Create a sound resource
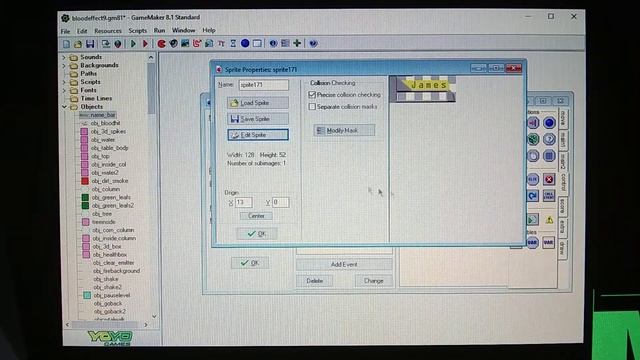640x360 pixels. [173, 44]
